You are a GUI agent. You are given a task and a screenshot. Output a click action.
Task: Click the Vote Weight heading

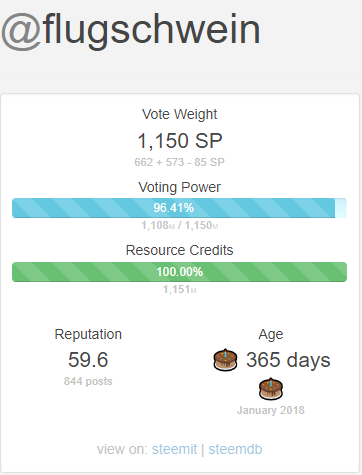180,114
